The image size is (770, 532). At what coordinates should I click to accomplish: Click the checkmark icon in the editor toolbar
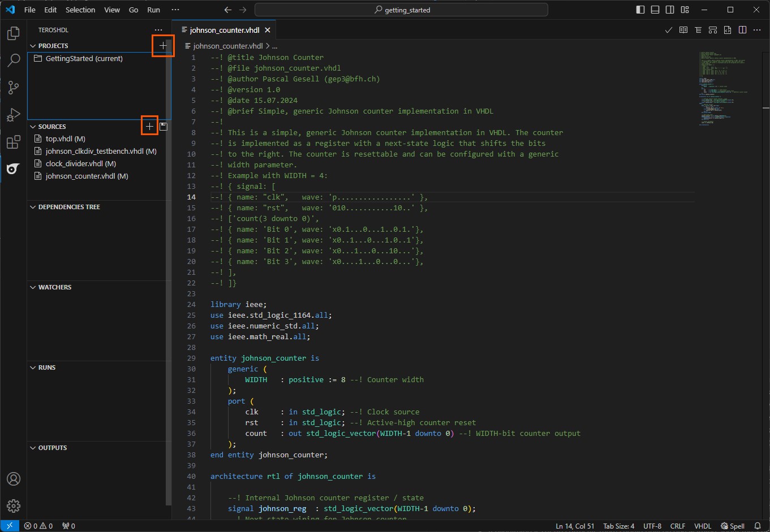point(669,30)
